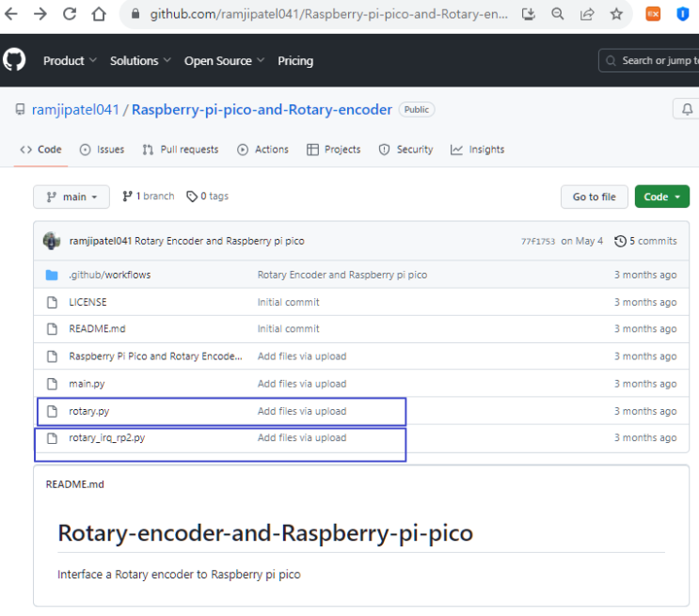This screenshot has width=699, height=616.
Task: Click the address bar URL
Action: (x=328, y=14)
